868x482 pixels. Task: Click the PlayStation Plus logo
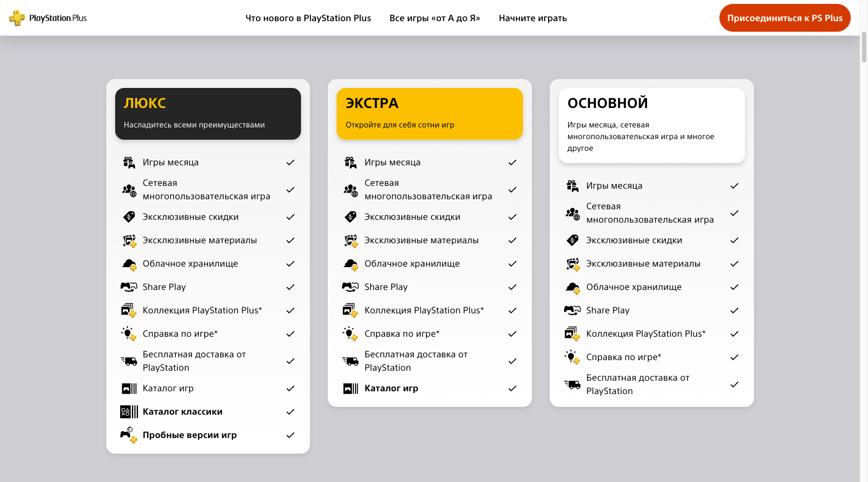[48, 18]
